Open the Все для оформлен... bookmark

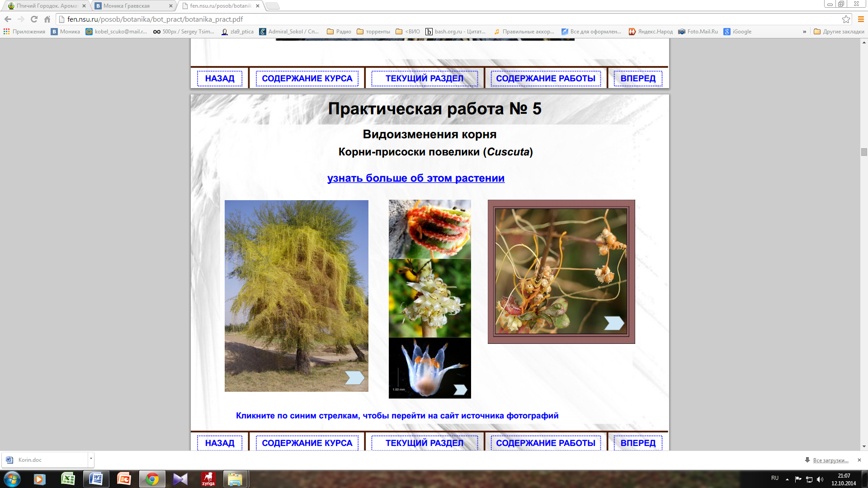click(591, 32)
